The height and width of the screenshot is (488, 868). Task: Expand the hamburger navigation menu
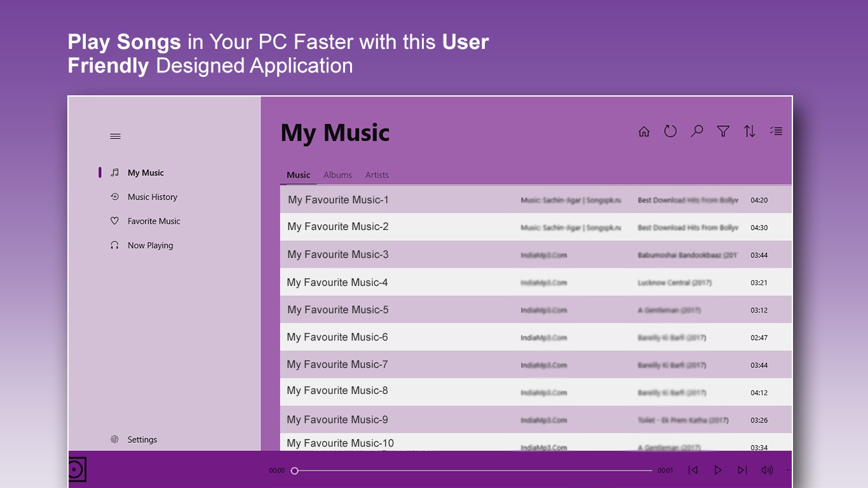coord(115,136)
